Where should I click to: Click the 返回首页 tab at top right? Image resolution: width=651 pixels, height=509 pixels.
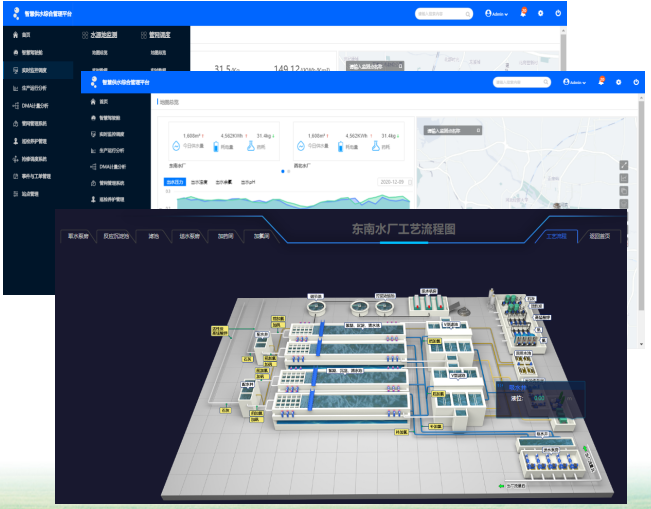tap(600, 236)
